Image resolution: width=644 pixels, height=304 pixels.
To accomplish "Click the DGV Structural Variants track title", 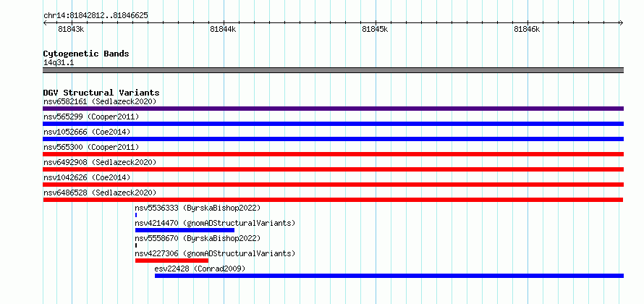I will 101,93.
